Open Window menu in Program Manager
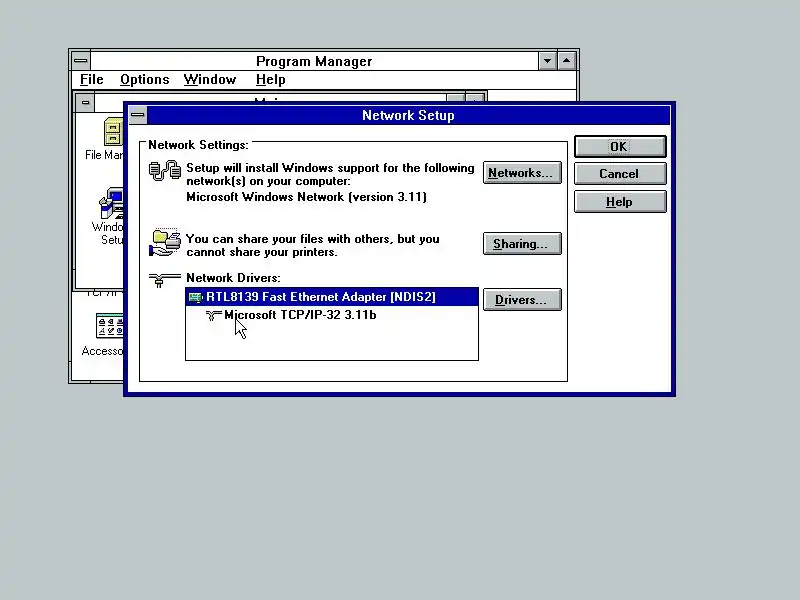 point(210,80)
